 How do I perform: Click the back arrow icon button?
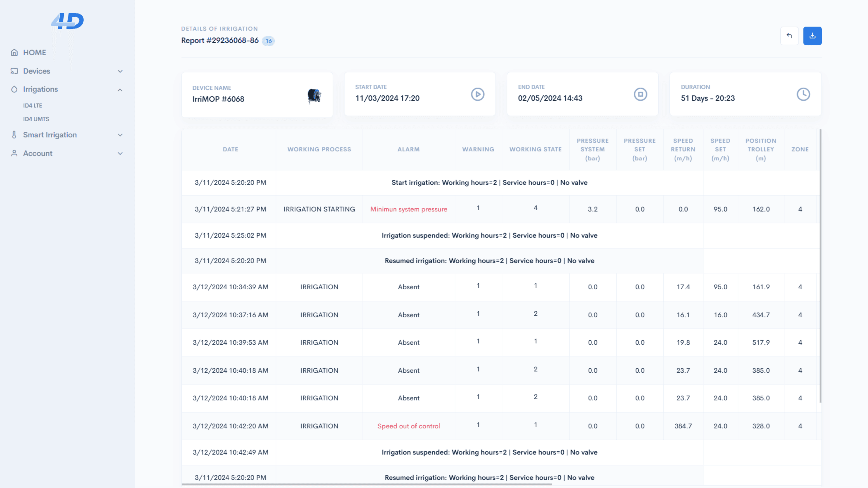[789, 36]
